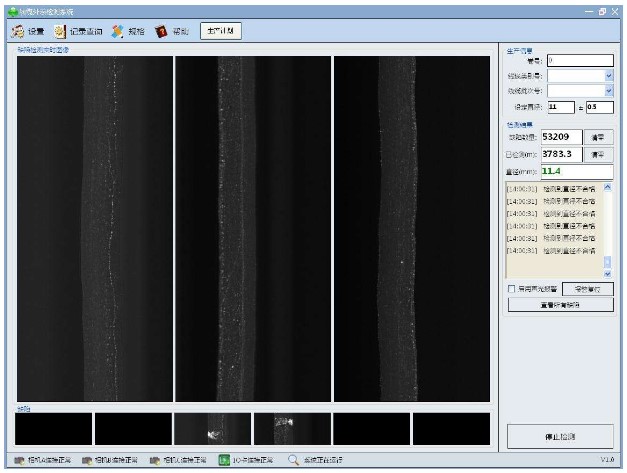Open the 设置 (Settings) toolbar icon
The width and height of the screenshot is (627, 473).
point(17,32)
